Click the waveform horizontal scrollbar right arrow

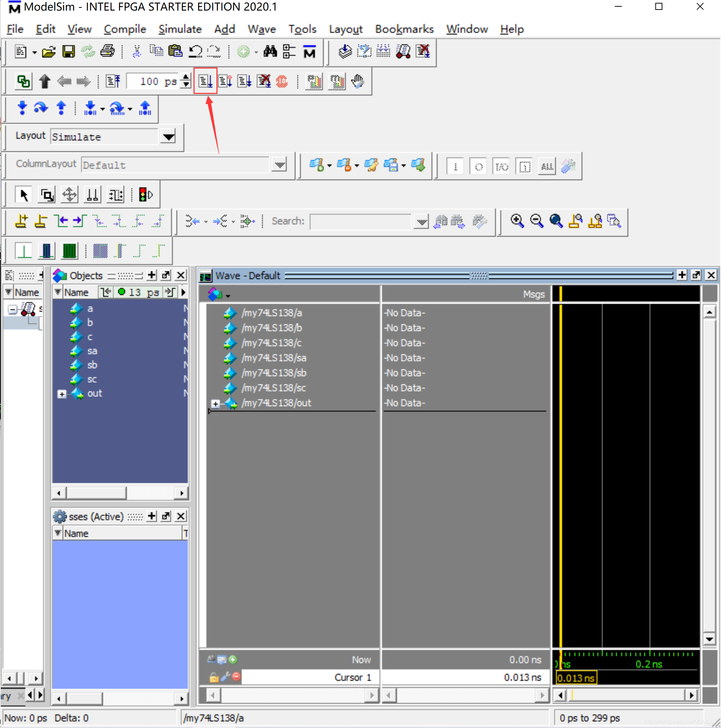[691, 695]
